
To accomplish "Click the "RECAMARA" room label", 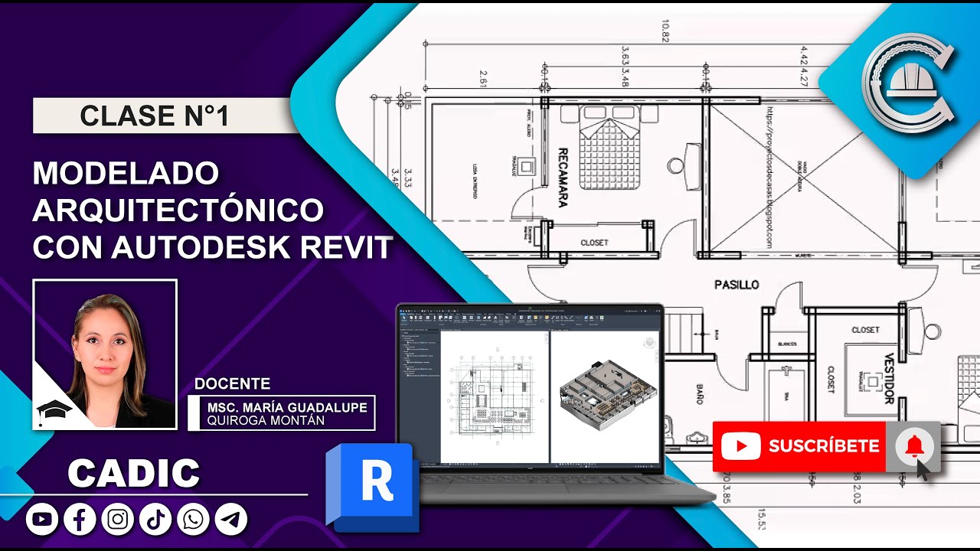I will click(x=562, y=178).
